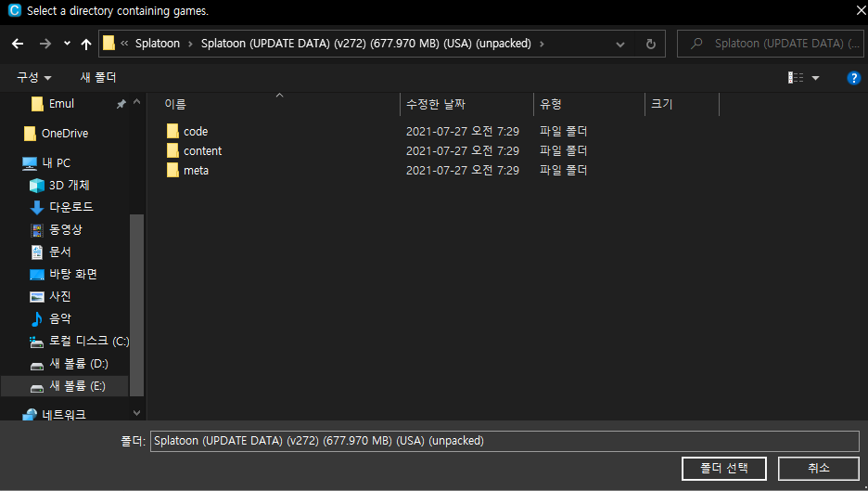Screen dimensions: 868x491
Task: Close the directory selection dialog
Action: click(x=861, y=10)
